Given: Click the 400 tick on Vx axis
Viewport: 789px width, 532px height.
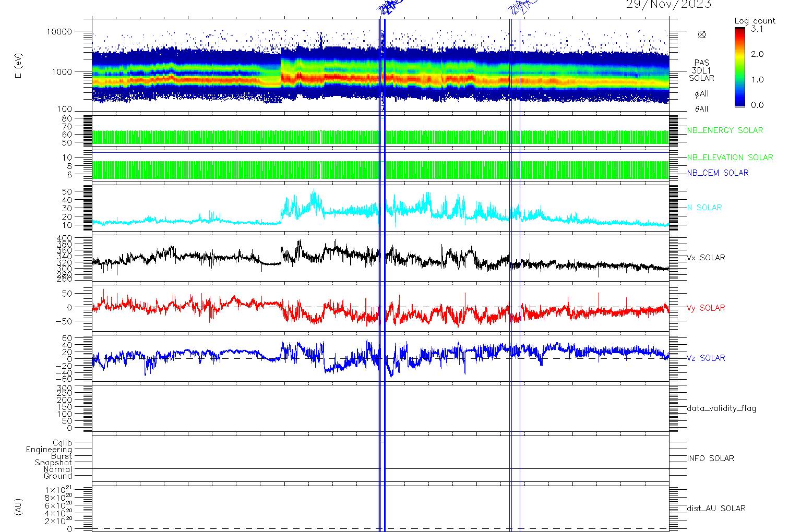Looking at the screenshot, I should (x=65, y=238).
